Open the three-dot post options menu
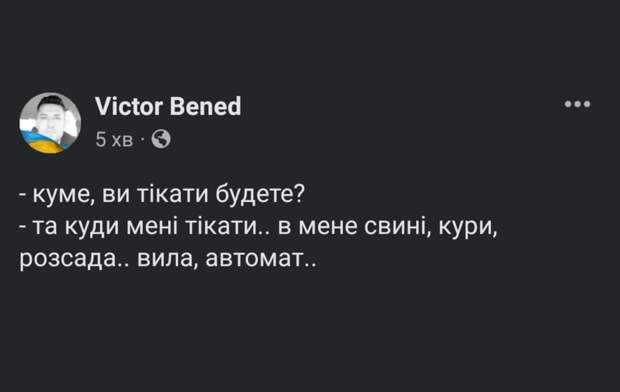Image resolution: width=620 pixels, height=392 pixels. tap(577, 104)
